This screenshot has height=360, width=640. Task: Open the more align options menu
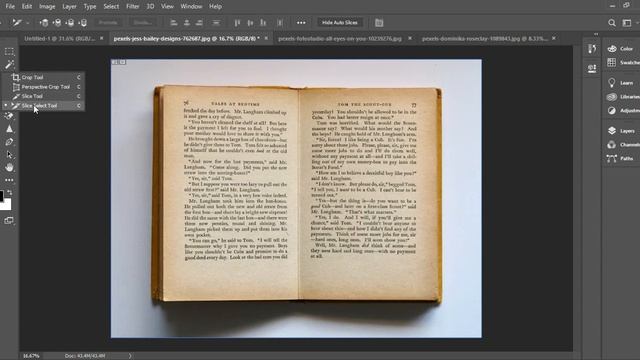point(301,22)
